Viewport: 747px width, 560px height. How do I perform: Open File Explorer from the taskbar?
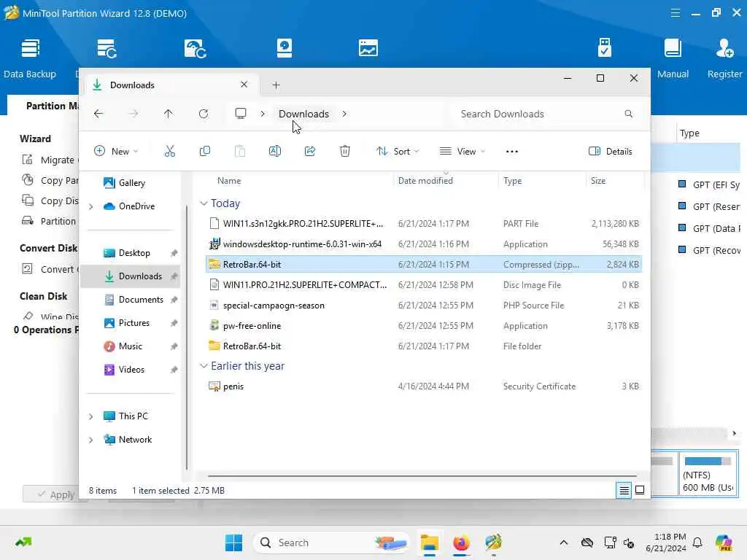(x=429, y=542)
